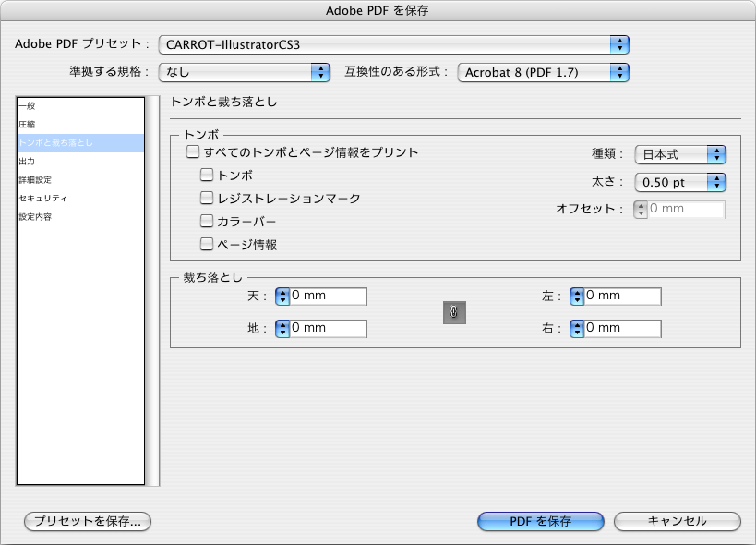Image resolution: width=756 pixels, height=545 pixels.
Task: Switch to the 出力 settings panel
Action: pos(55,162)
